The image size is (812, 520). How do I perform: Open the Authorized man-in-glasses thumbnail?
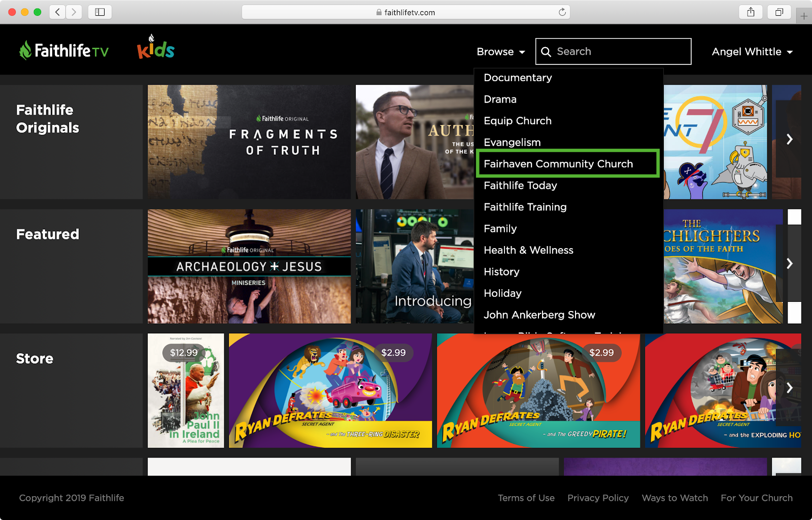click(415, 142)
